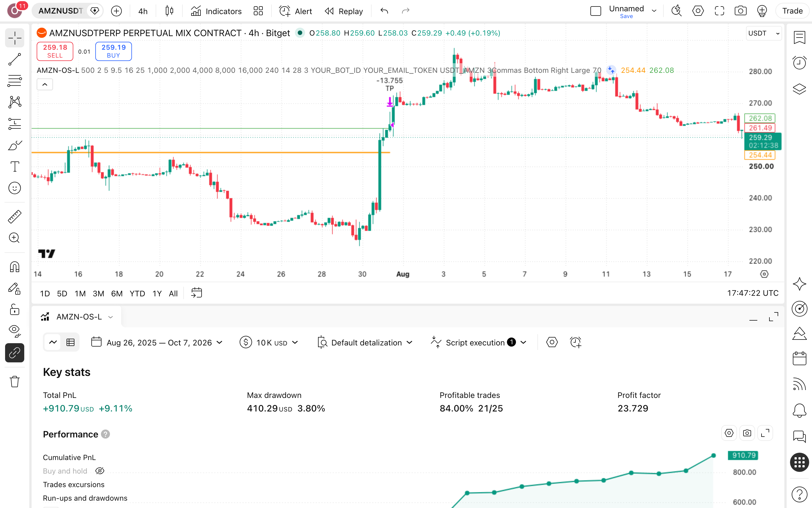Open the layout setup grid icon

258,11
